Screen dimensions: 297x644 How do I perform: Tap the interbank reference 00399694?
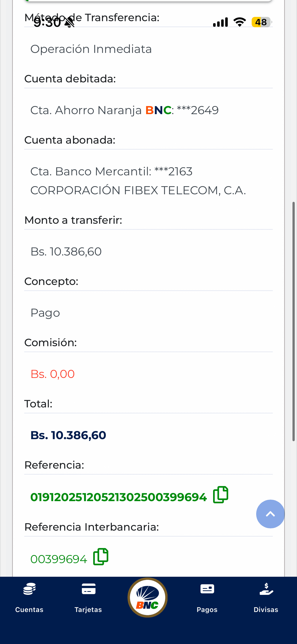click(59, 559)
